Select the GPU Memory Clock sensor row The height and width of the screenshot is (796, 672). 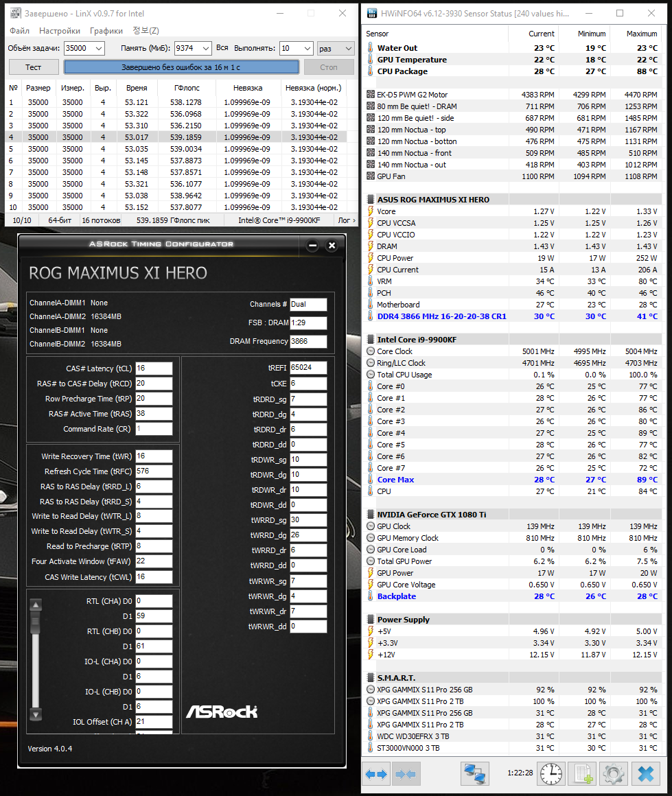[513, 538]
